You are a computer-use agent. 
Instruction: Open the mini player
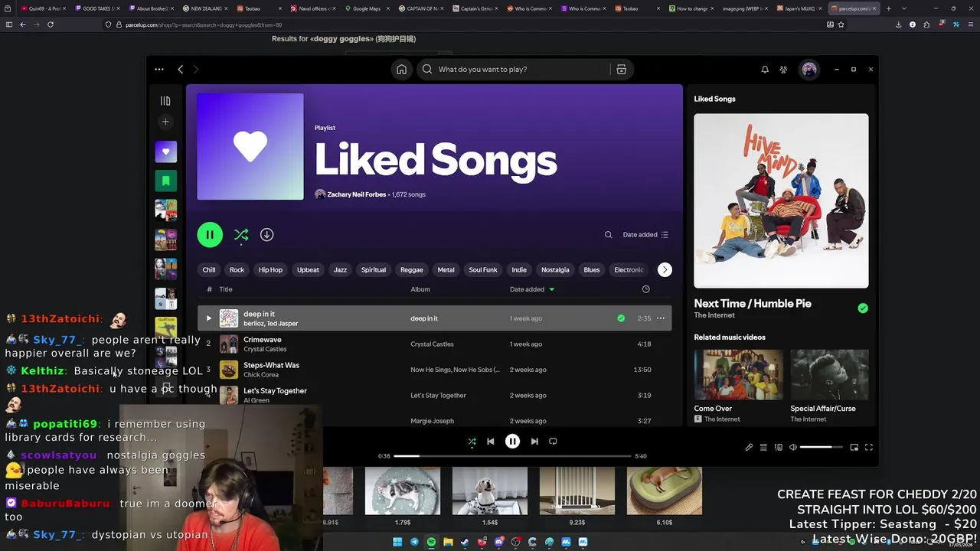click(854, 448)
